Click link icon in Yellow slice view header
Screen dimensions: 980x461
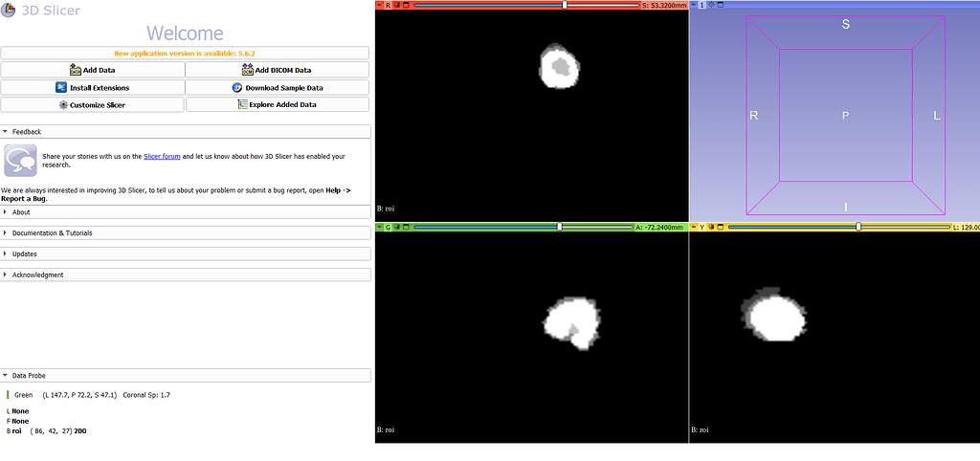(x=711, y=228)
